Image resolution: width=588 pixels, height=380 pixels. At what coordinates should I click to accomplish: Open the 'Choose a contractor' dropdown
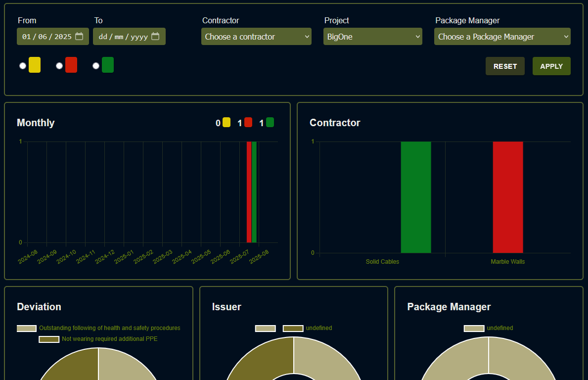coord(256,37)
